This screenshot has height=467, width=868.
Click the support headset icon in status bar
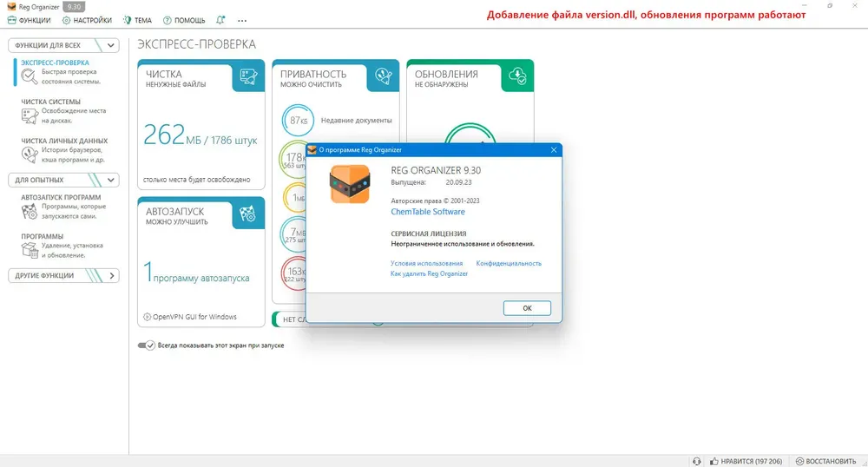696,461
